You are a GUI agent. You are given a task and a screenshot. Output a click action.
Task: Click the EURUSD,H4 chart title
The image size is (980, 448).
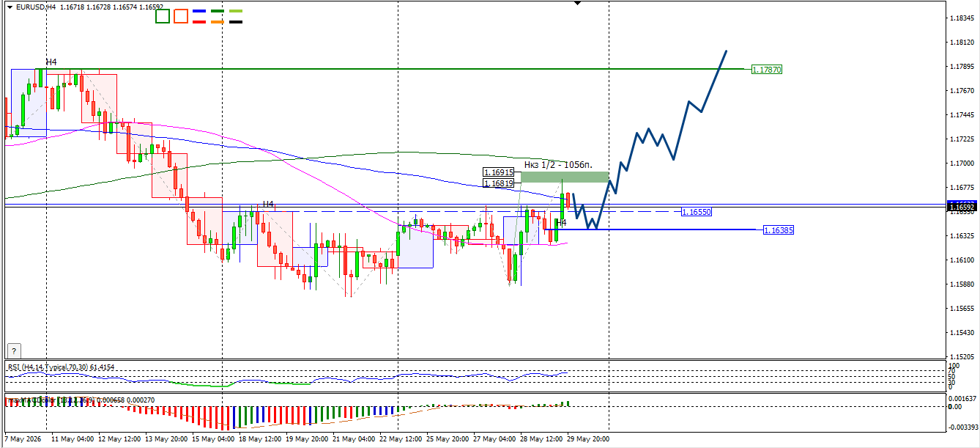(35, 6)
